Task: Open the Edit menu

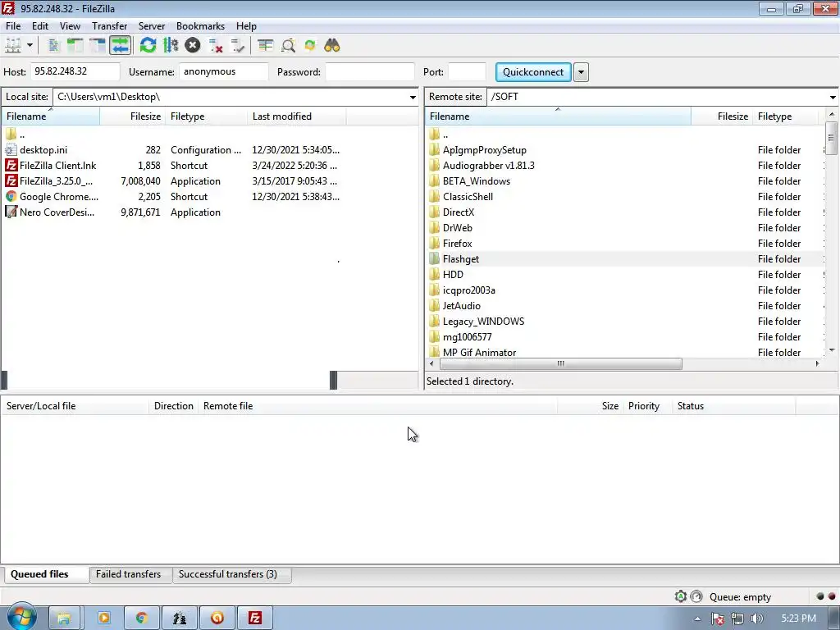Action: pyautogui.click(x=40, y=25)
